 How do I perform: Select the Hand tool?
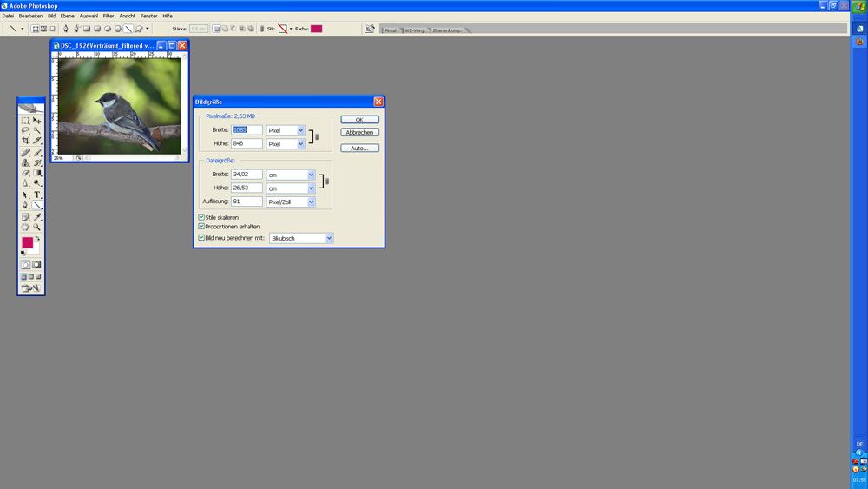[25, 227]
